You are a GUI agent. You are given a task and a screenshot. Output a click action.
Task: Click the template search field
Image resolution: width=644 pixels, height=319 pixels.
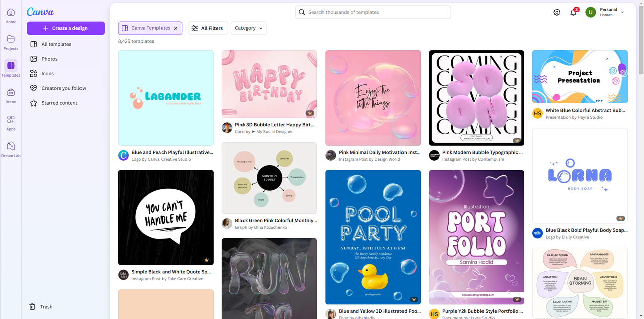373,12
